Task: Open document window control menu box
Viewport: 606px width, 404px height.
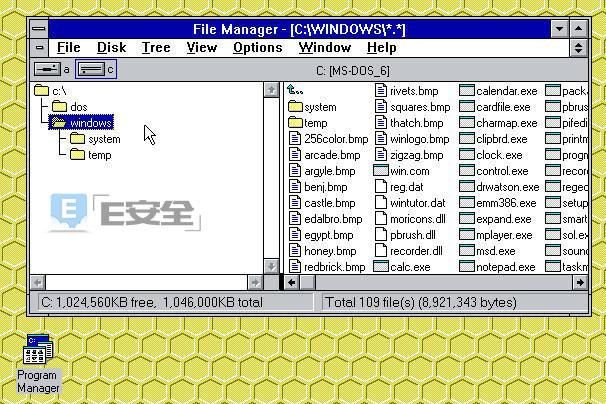Action: (x=39, y=48)
